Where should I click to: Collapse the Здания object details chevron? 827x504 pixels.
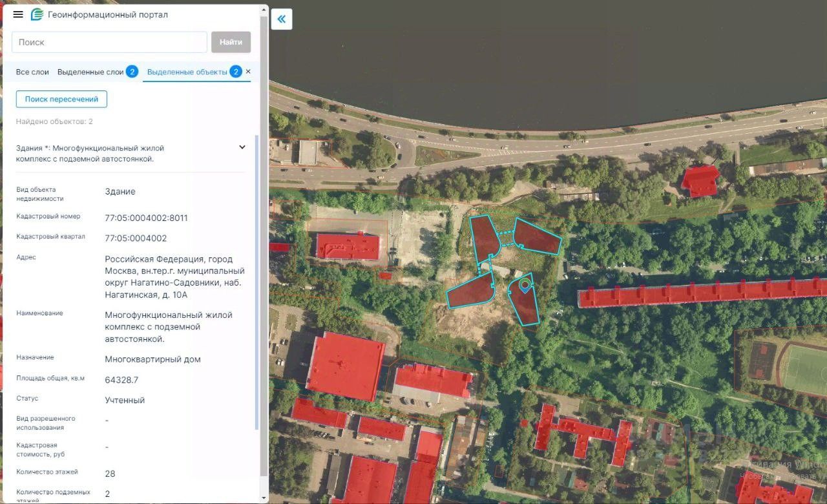click(x=242, y=147)
